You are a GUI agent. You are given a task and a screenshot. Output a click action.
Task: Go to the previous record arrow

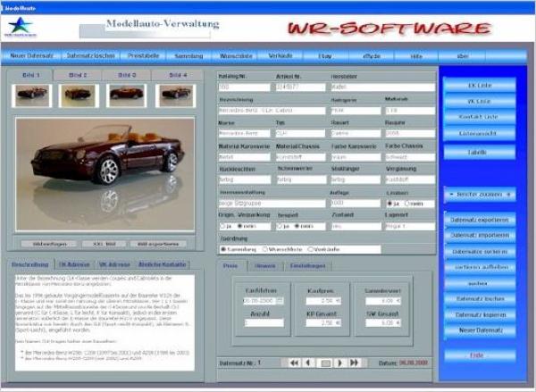coord(307,363)
